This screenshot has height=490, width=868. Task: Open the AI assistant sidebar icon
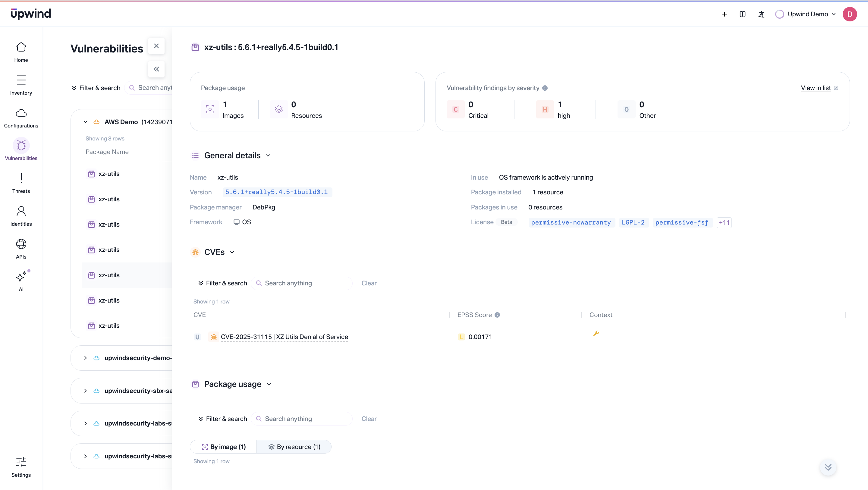coord(21,280)
